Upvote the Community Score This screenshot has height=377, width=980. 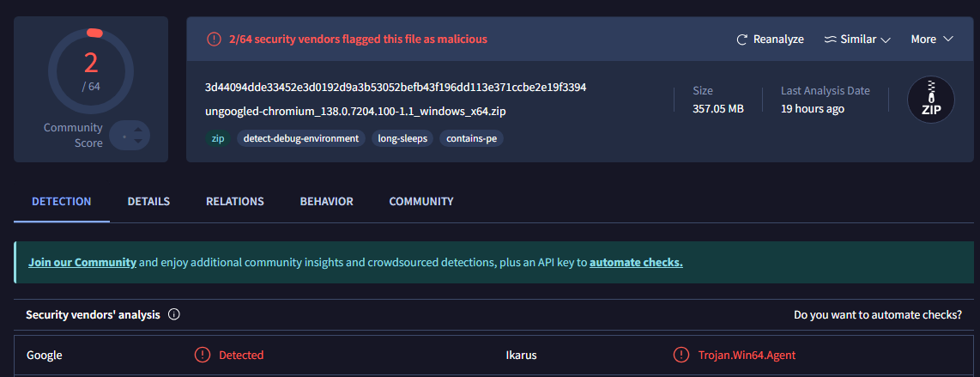140,128
